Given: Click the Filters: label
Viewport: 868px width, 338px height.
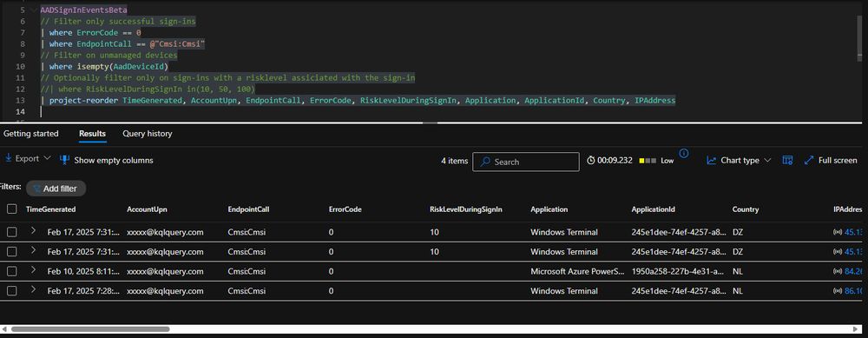Looking at the screenshot, I should (x=10, y=187).
